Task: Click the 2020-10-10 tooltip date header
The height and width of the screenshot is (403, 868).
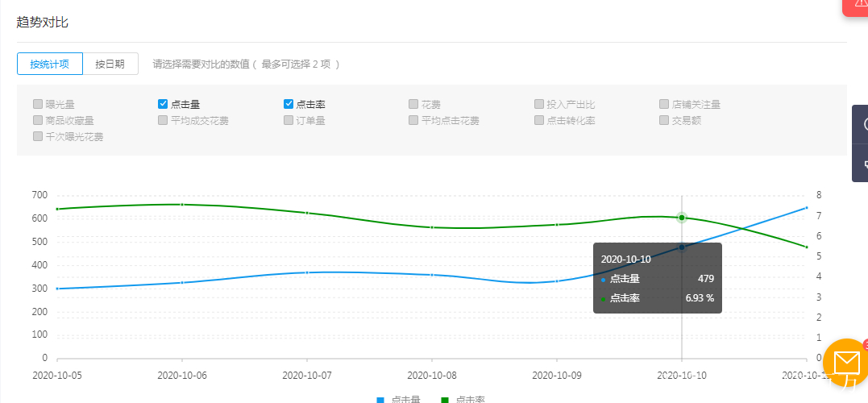Action: [625, 259]
